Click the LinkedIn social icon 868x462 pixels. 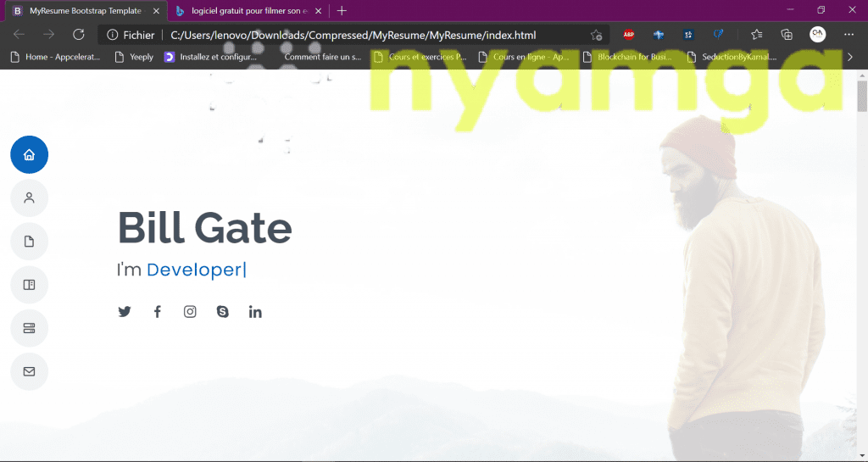[x=255, y=312]
